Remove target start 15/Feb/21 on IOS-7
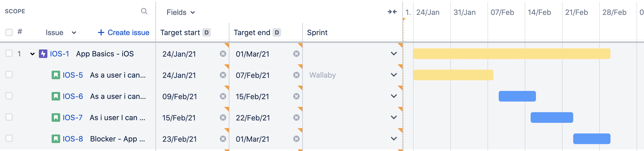Viewport: 644px width, 151px height. pos(223,118)
